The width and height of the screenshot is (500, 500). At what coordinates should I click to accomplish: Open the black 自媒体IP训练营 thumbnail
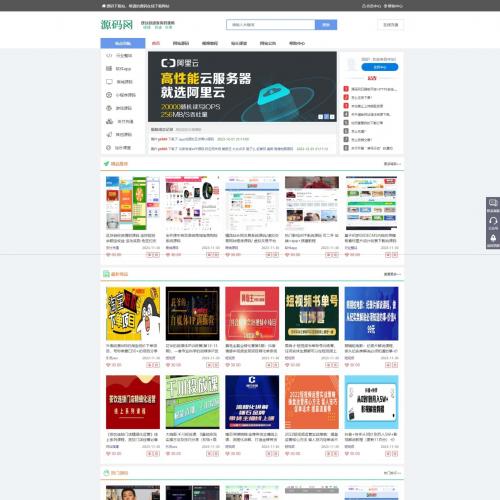tap(192, 313)
